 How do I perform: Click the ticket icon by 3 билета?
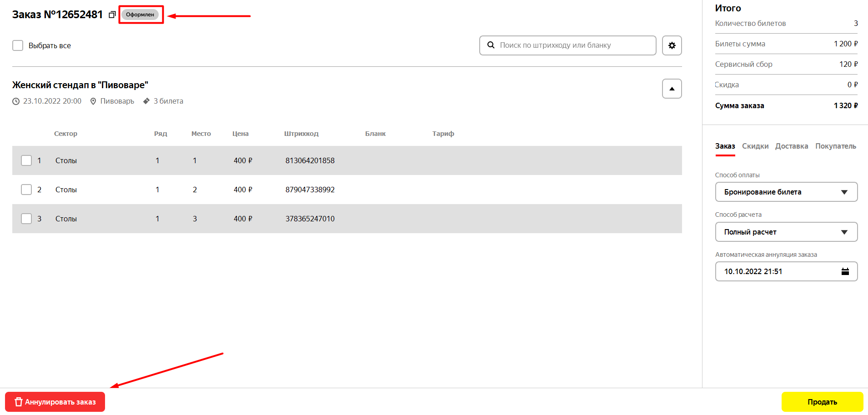pyautogui.click(x=146, y=101)
